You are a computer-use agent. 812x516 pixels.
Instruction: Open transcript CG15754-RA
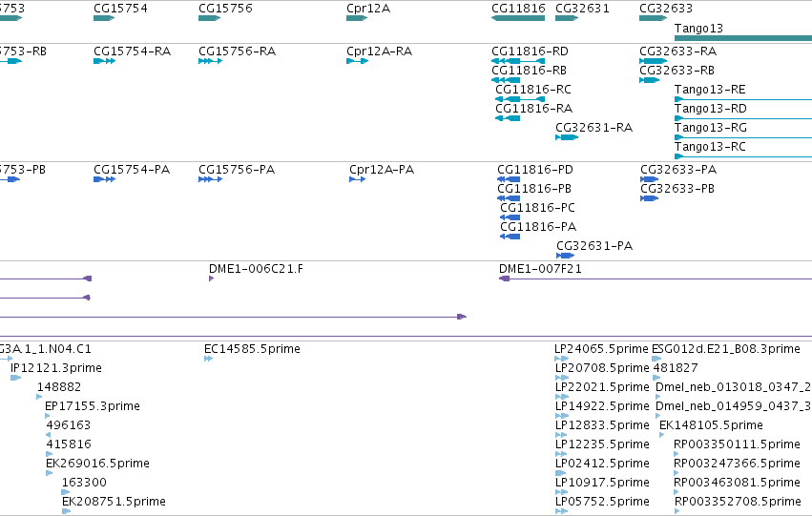tap(132, 52)
